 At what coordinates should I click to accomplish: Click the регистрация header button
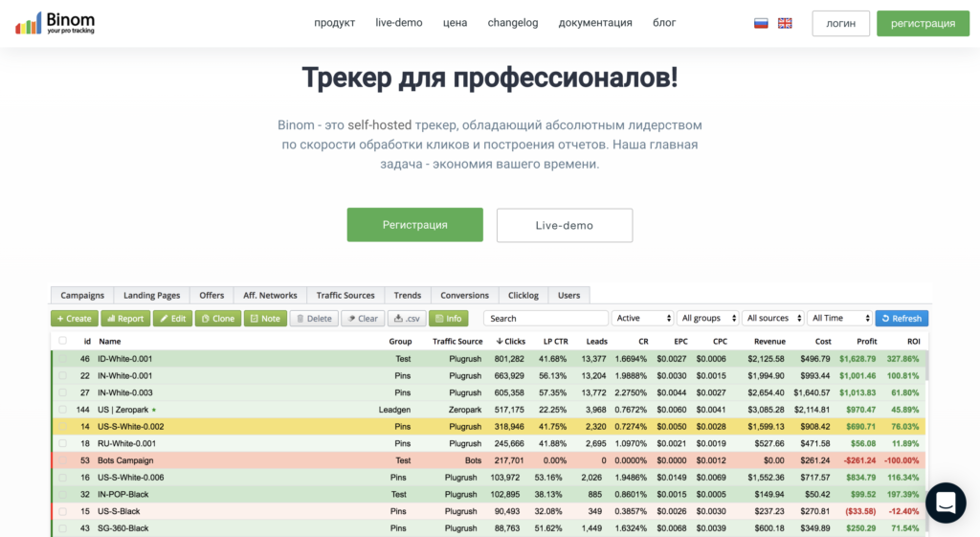(923, 23)
